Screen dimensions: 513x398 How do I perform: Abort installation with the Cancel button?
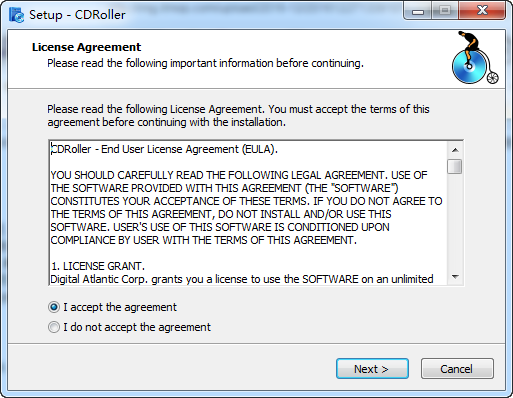click(457, 369)
